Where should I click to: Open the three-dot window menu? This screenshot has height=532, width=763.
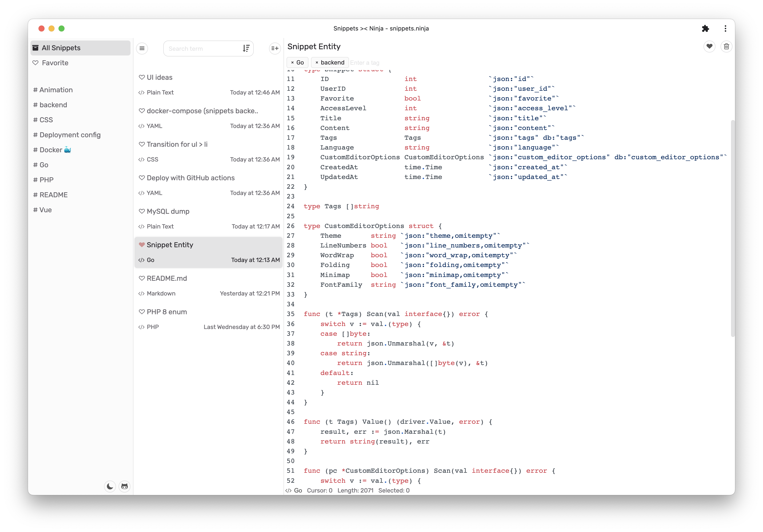pyautogui.click(x=725, y=28)
